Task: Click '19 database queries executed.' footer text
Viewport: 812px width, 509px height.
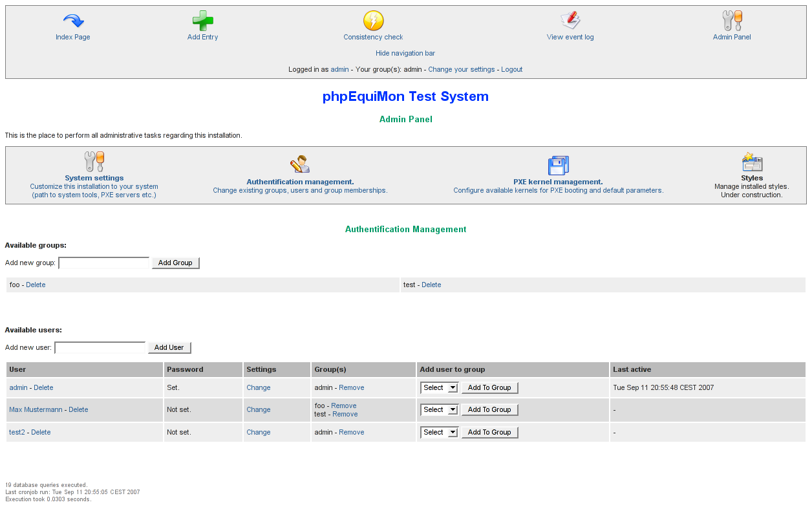Action: 47,484
